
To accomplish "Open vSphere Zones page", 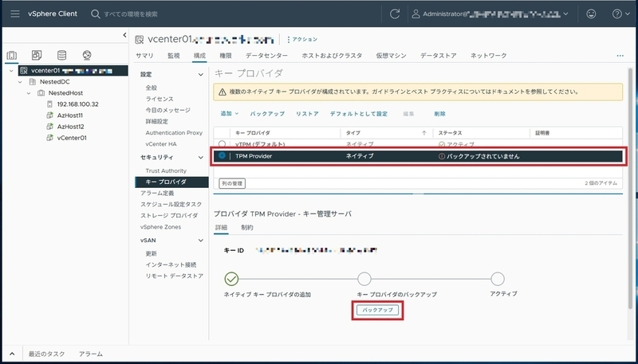I will point(161,227).
